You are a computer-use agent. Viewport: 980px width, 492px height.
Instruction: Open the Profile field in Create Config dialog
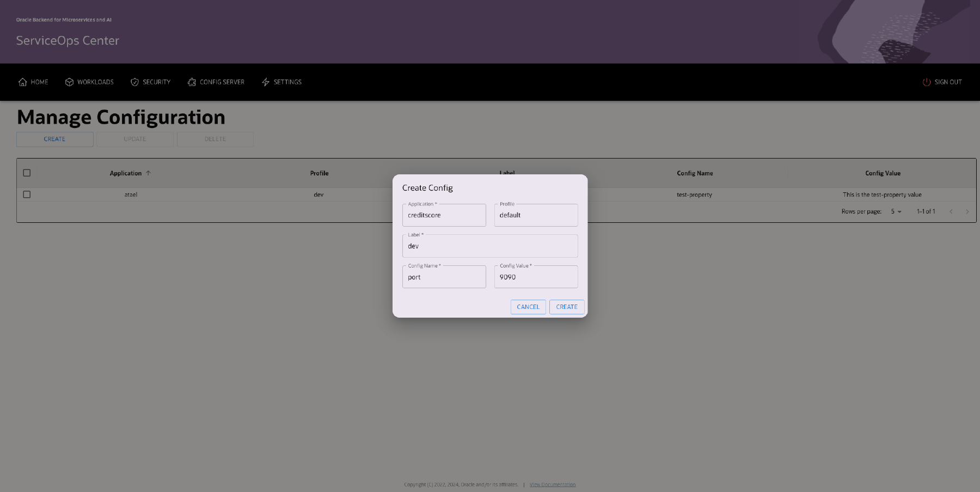tap(536, 215)
